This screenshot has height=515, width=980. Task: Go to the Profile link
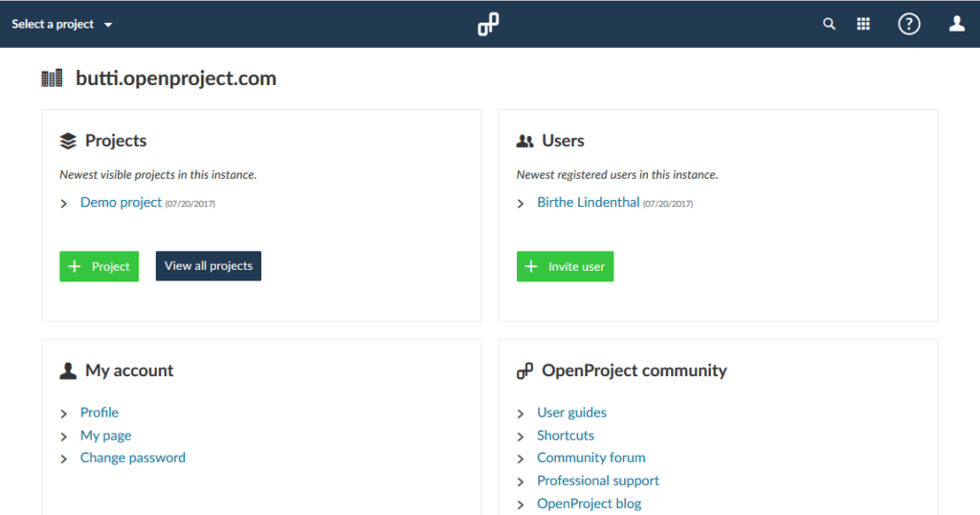[x=100, y=413]
